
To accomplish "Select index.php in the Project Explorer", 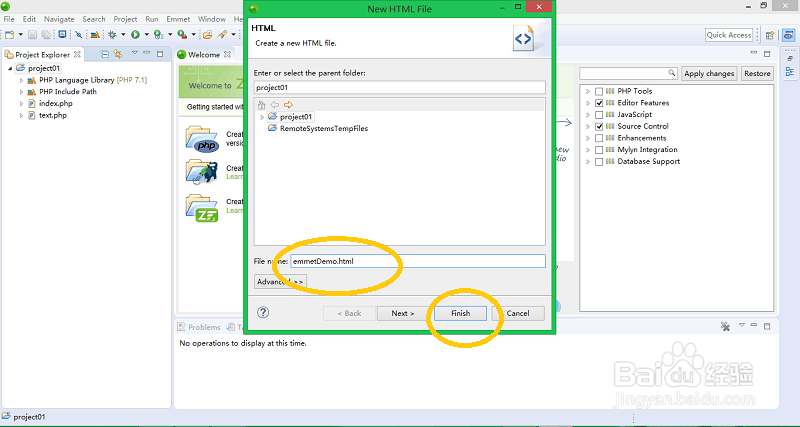I will pyautogui.click(x=56, y=104).
